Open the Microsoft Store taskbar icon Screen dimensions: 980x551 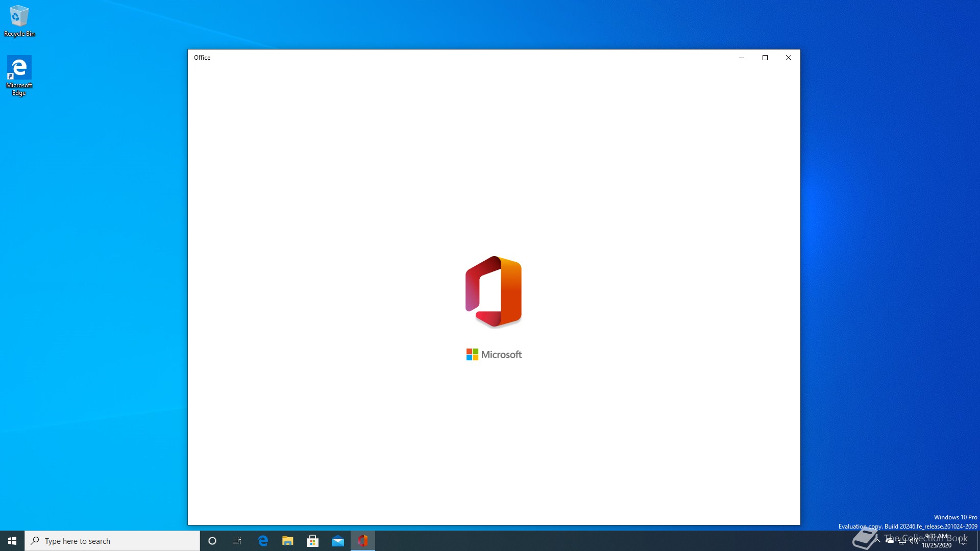click(313, 541)
